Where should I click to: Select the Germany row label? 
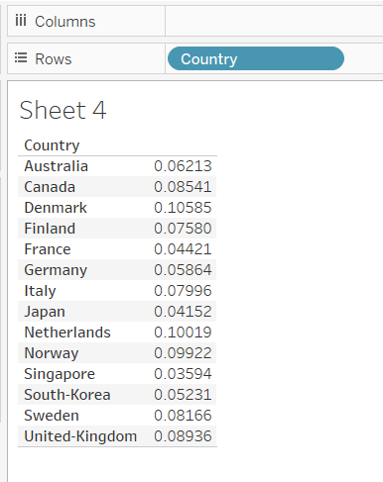[56, 270]
